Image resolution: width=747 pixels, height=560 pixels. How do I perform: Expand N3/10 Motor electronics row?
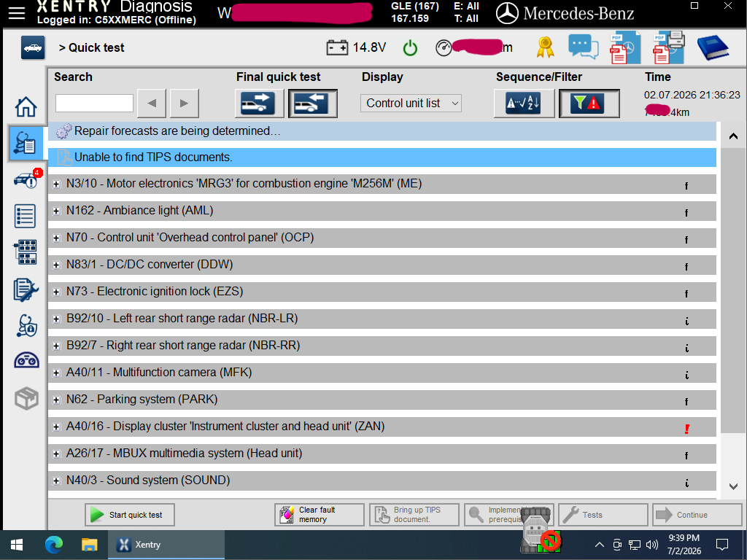[57, 184]
